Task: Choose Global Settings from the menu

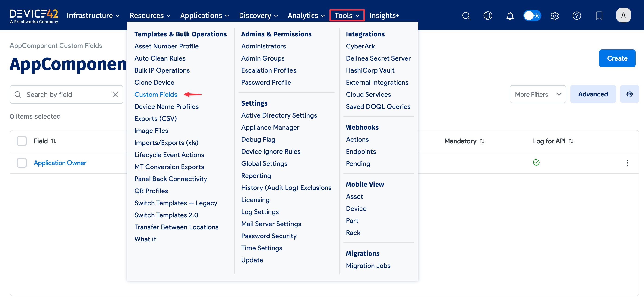Action: coord(264,163)
